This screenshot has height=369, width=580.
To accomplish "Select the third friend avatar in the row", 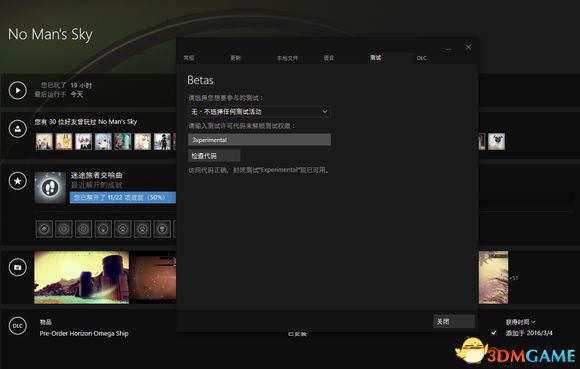I will coord(84,142).
